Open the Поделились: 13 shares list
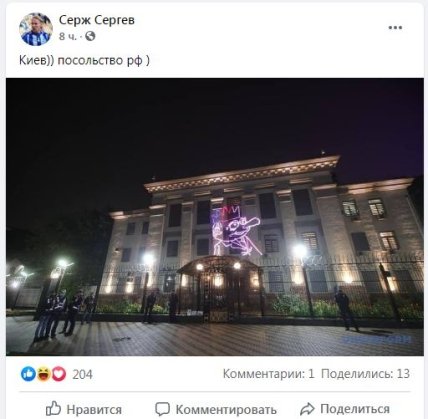 tap(365, 374)
